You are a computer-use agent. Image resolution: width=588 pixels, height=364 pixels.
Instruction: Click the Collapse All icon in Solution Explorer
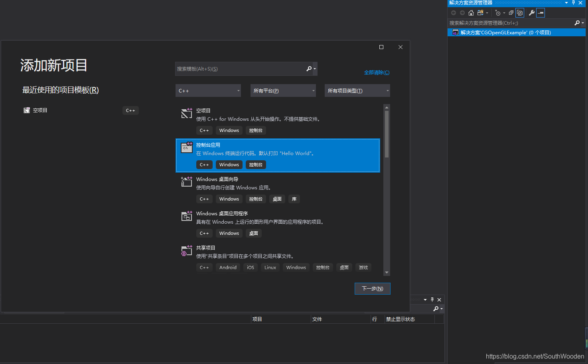[511, 12]
